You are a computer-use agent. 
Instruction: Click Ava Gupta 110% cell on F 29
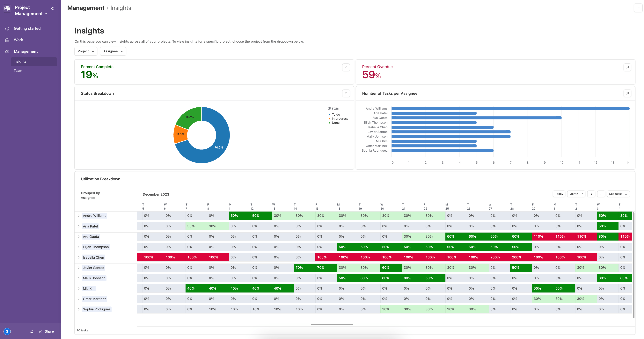click(x=543, y=237)
